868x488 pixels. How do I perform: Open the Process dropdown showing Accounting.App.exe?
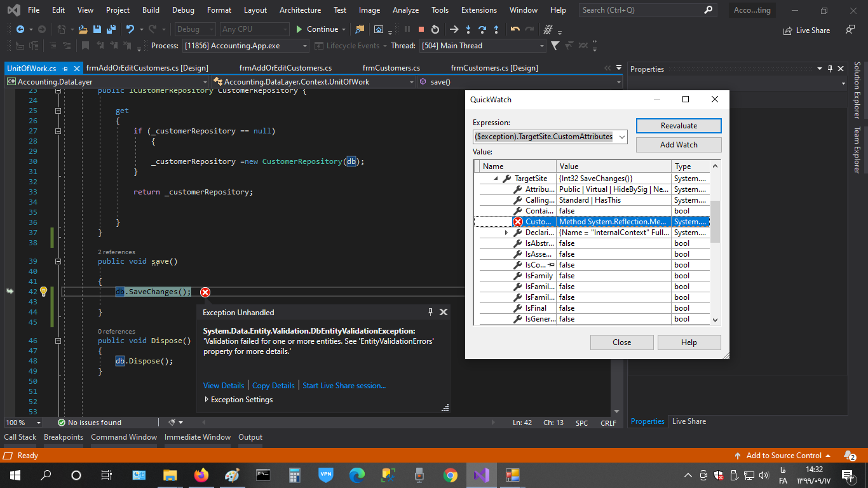point(305,46)
